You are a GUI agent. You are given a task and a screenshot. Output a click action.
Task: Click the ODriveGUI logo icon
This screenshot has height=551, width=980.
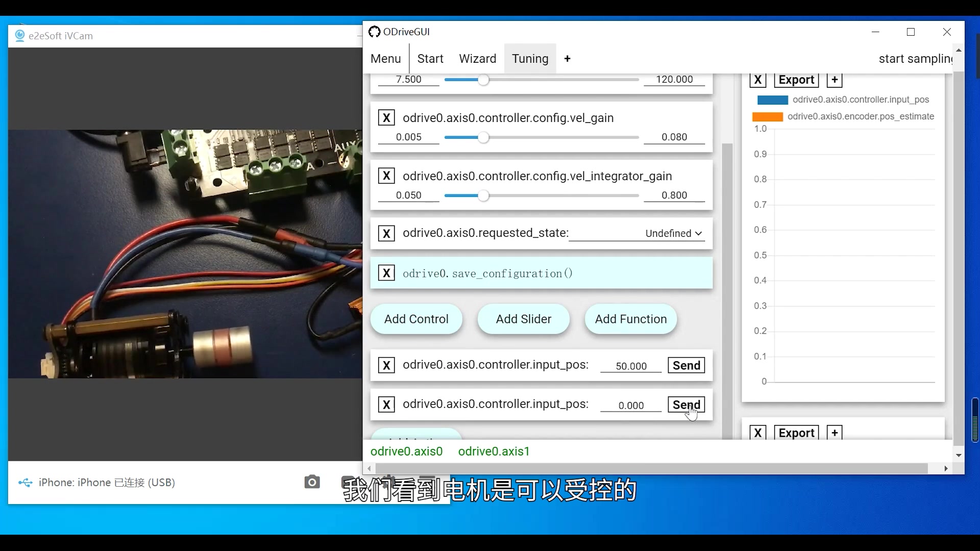click(374, 32)
